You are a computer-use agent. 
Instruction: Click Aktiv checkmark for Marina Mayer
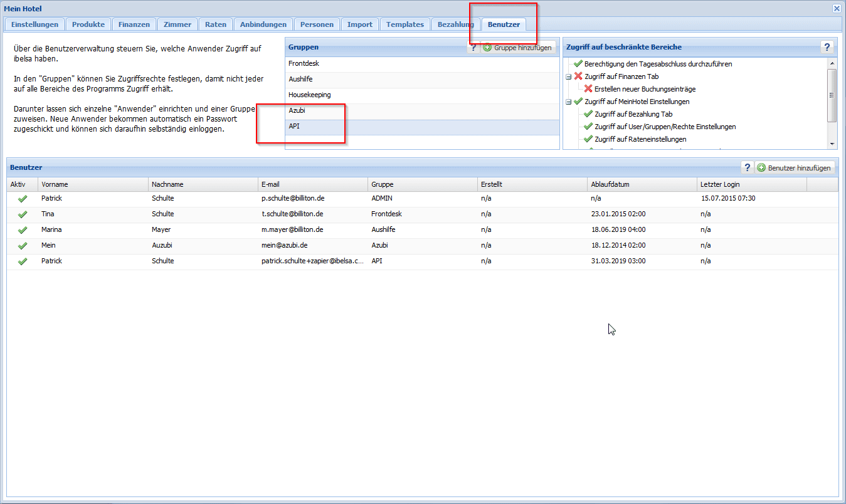click(23, 230)
